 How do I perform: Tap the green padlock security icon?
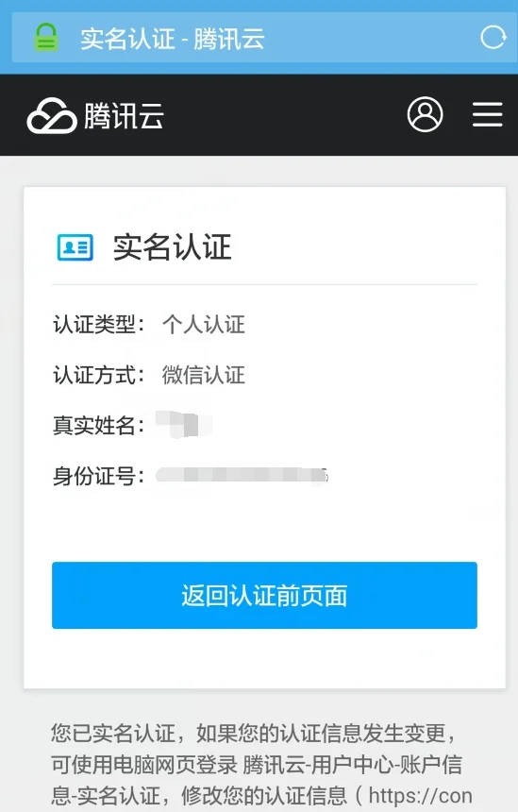[x=46, y=38]
